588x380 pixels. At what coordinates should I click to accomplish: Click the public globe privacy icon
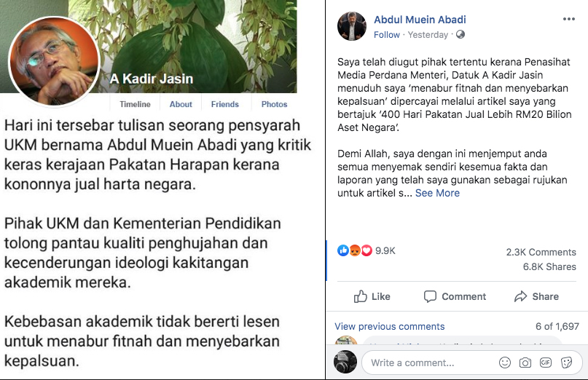460,34
